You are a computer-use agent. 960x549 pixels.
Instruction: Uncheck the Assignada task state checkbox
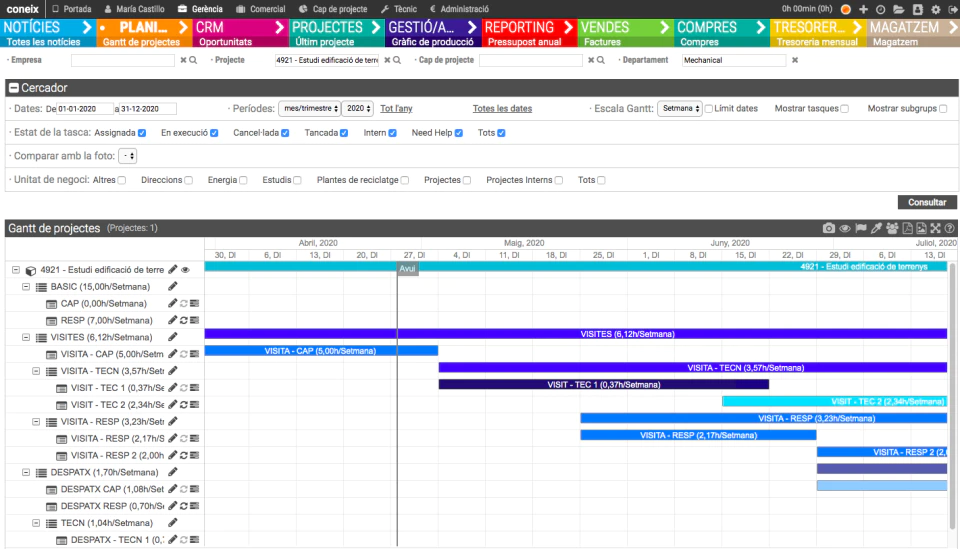[142, 133]
